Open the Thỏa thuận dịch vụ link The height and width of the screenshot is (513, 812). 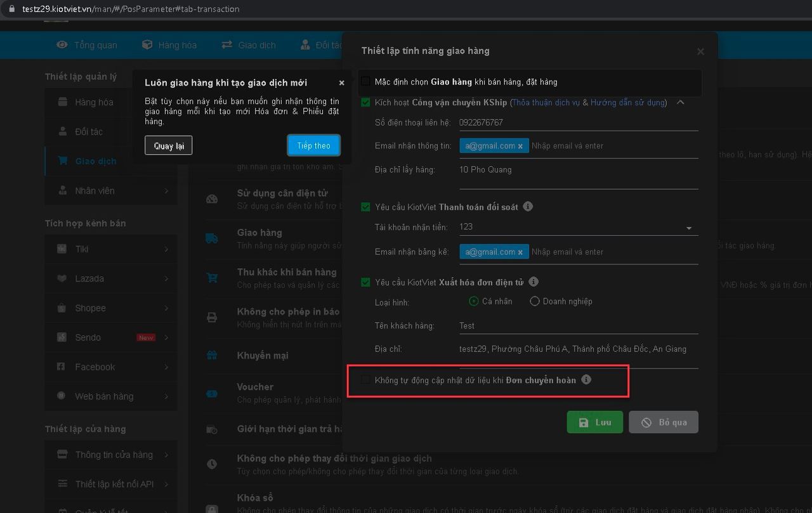click(546, 102)
